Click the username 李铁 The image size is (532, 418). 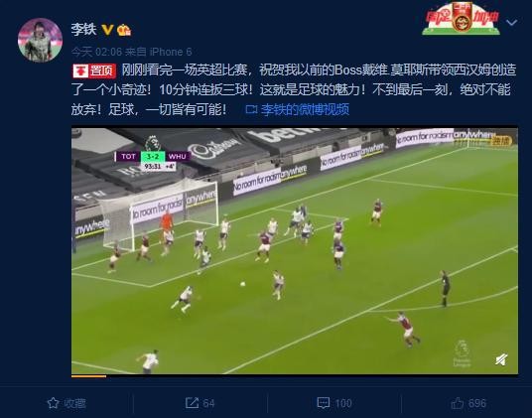(x=83, y=30)
